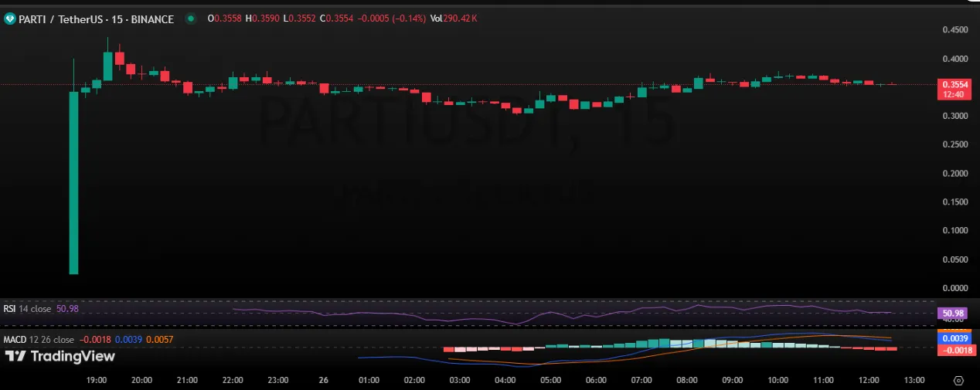Click the 02:00 time axis label
Image resolution: width=980 pixels, height=390 pixels.
(415, 381)
